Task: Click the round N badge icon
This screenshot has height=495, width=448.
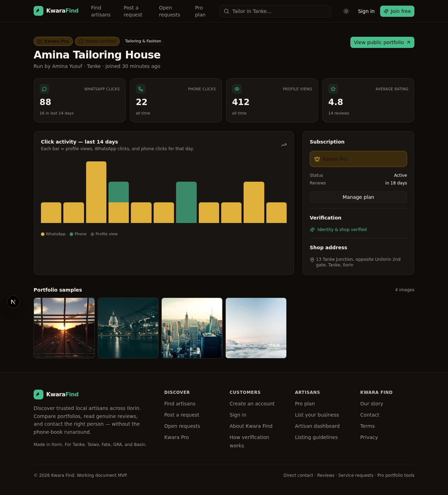Action: [x=13, y=302]
